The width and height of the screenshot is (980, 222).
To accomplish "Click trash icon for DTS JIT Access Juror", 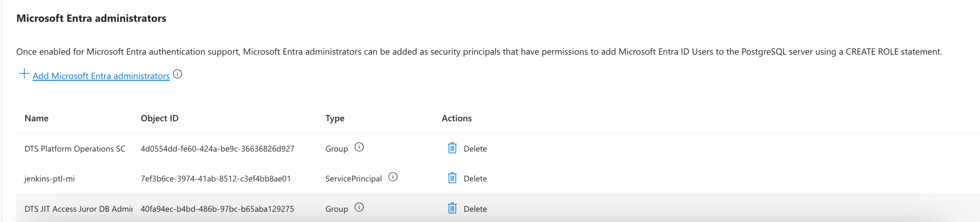I will [452, 208].
